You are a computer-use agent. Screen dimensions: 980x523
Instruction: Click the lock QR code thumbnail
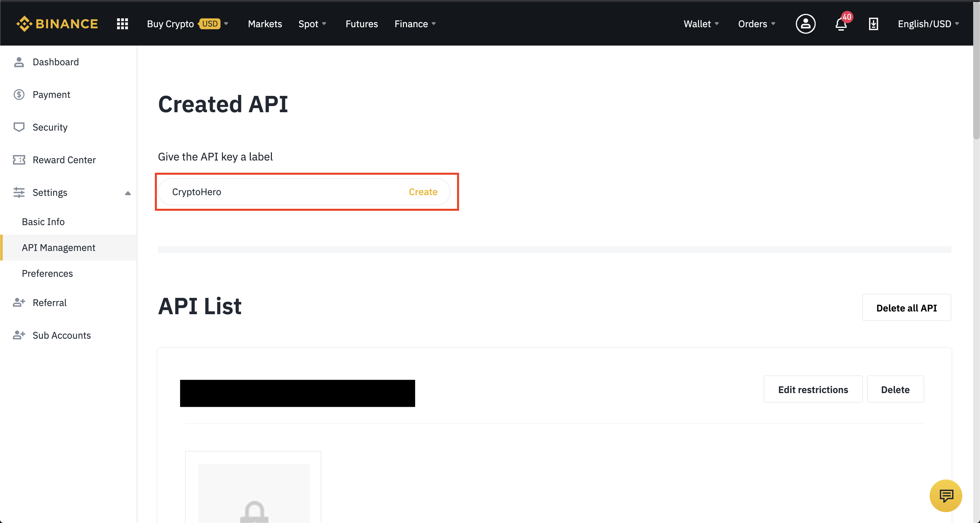pos(254,493)
